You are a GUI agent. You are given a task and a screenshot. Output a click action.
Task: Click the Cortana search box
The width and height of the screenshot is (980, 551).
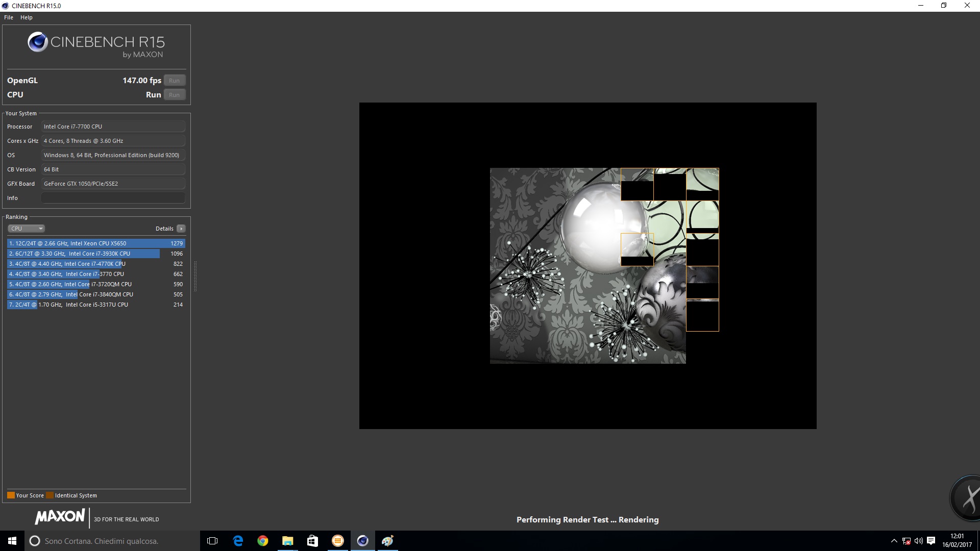tap(112, 541)
